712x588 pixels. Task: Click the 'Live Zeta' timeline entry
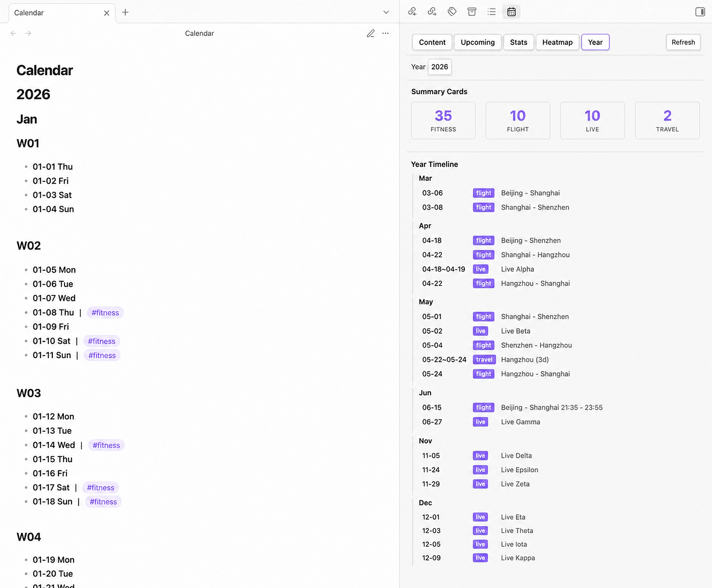pos(515,484)
